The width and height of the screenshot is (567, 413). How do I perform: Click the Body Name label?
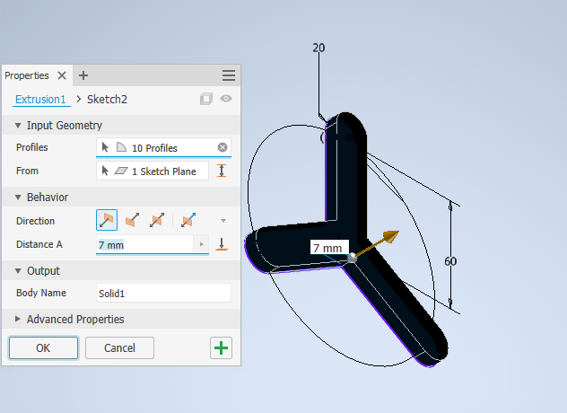[41, 293]
